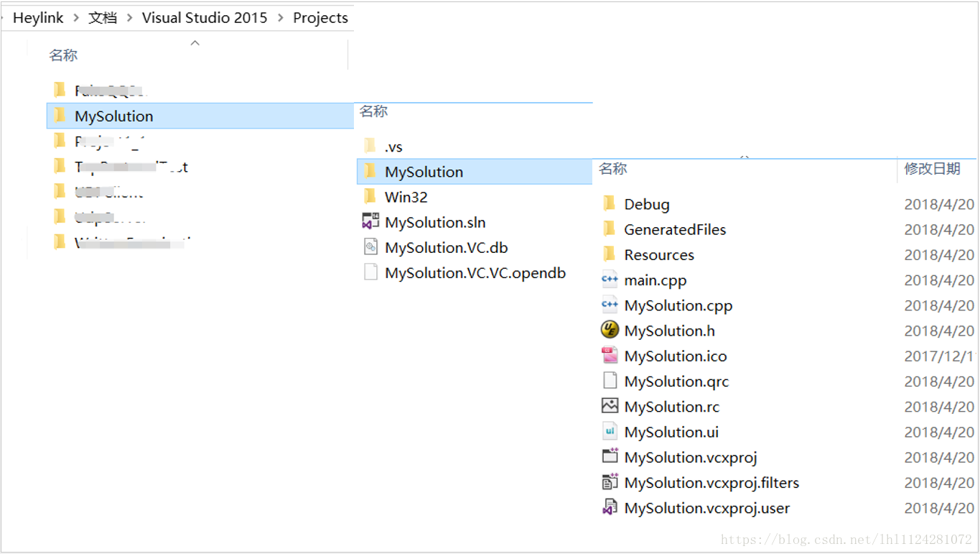
Task: Click the blank MySolution.qrc file icon
Action: 610,381
